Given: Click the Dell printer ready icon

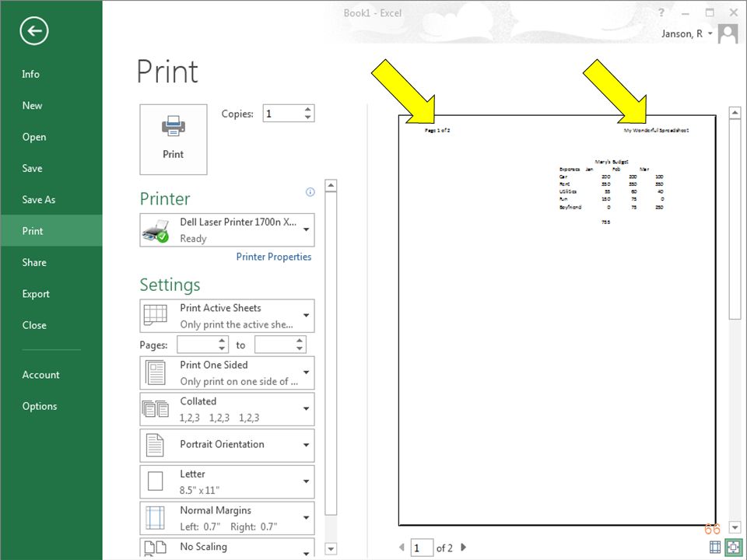Looking at the screenshot, I should point(156,230).
